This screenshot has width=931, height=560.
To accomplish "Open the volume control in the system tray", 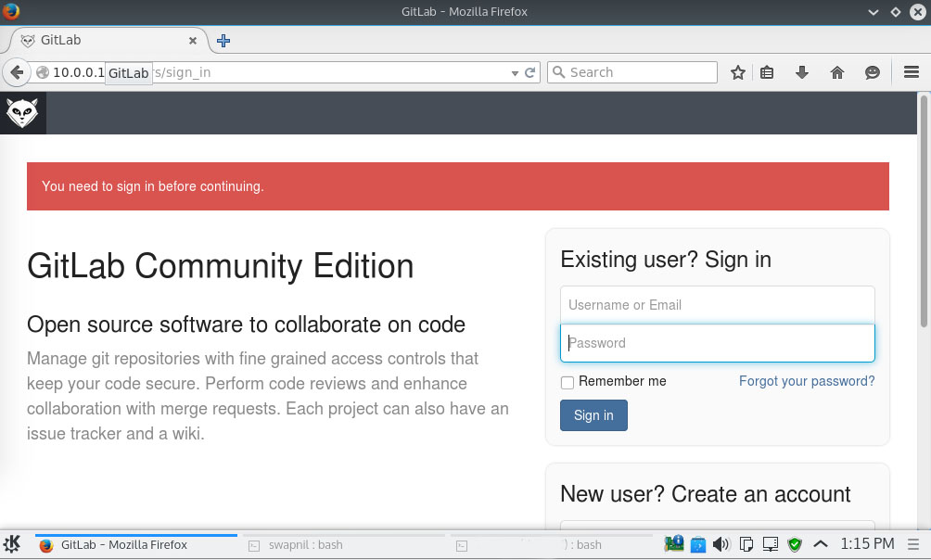I will click(x=721, y=544).
